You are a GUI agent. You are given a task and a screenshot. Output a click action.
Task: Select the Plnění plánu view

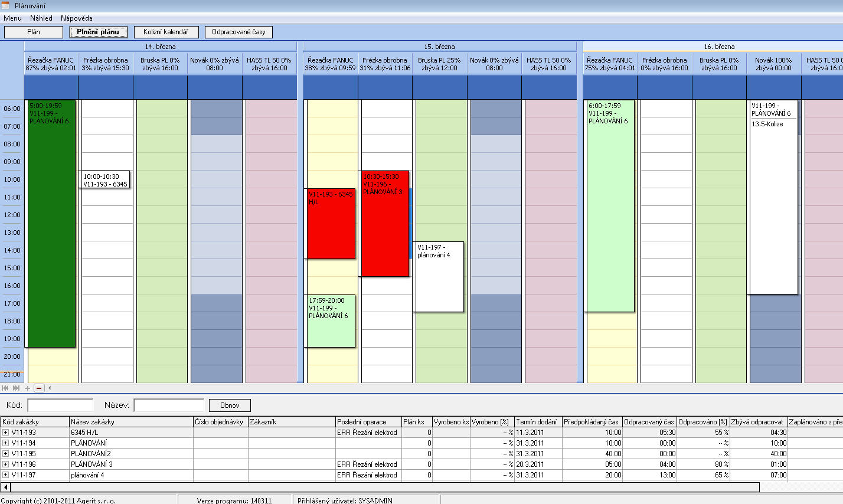pos(98,32)
